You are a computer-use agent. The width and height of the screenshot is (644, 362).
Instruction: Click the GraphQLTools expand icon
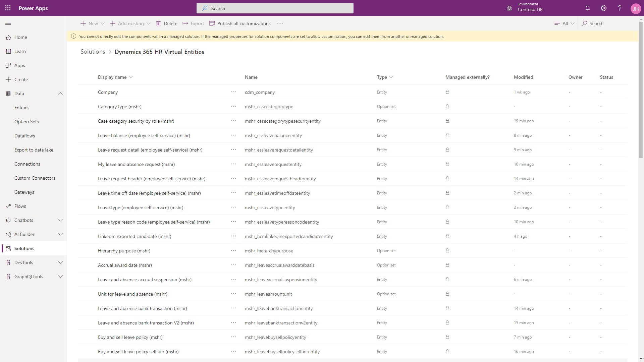tap(61, 276)
